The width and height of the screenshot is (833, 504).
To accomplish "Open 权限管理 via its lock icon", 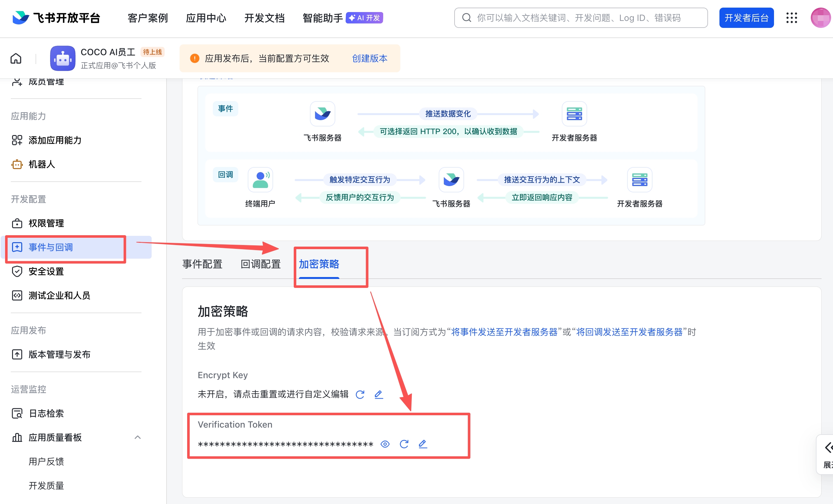I will (17, 223).
